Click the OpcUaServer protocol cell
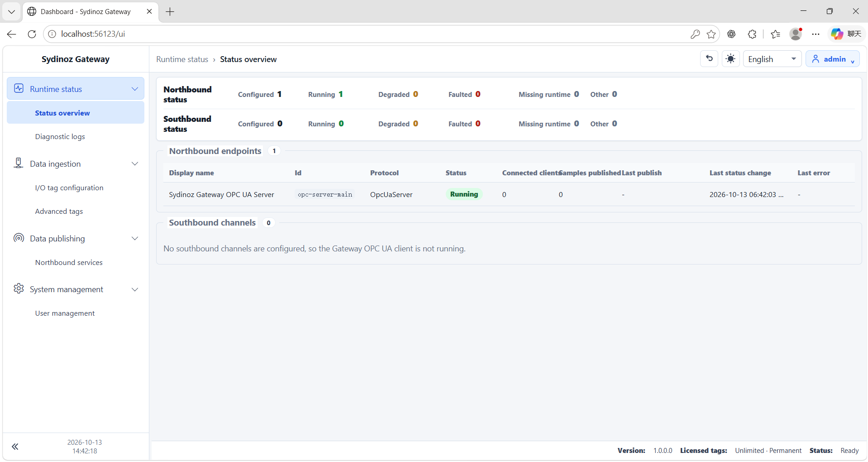868x462 pixels. click(391, 194)
